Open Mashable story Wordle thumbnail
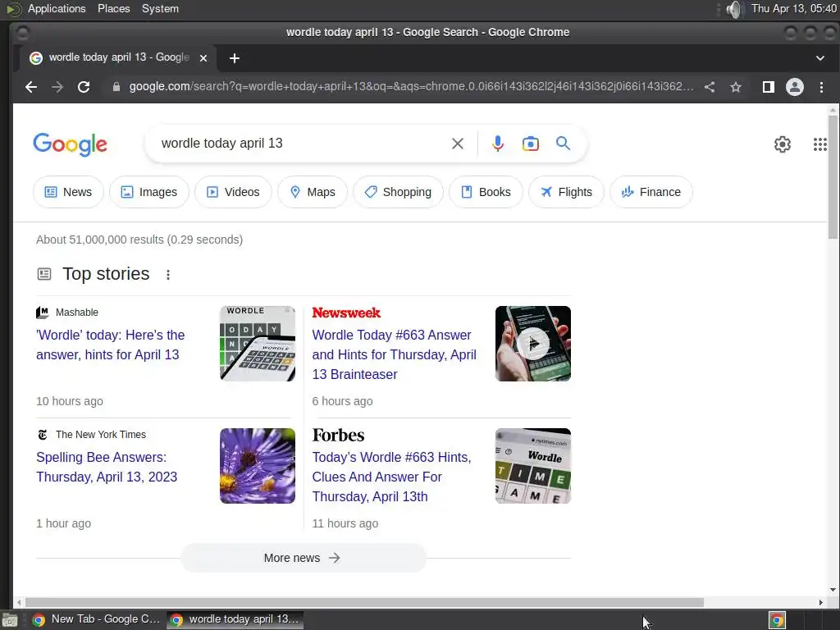This screenshot has height=630, width=840. (257, 344)
